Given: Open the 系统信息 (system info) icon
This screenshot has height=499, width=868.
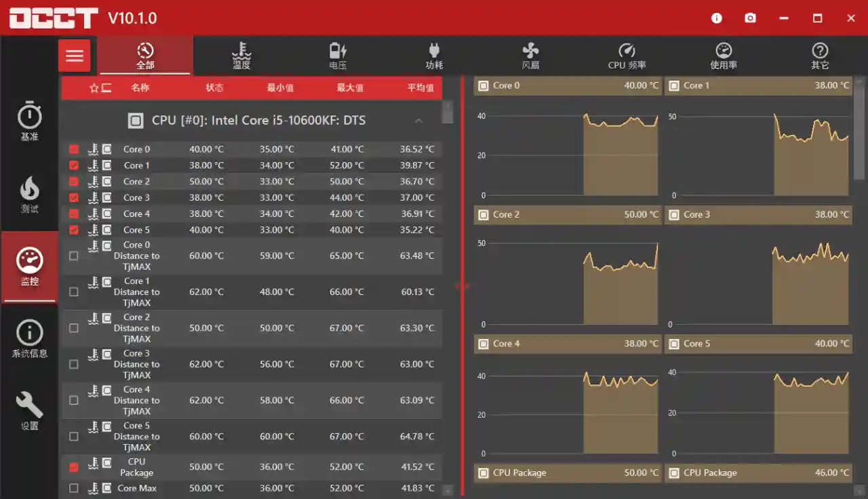Looking at the screenshot, I should coord(29,337).
